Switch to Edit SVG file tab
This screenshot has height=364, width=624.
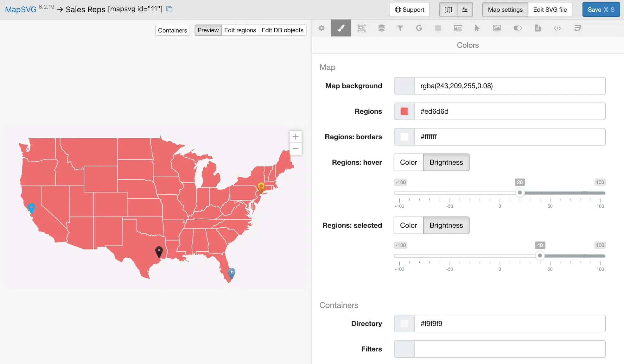pyautogui.click(x=550, y=9)
